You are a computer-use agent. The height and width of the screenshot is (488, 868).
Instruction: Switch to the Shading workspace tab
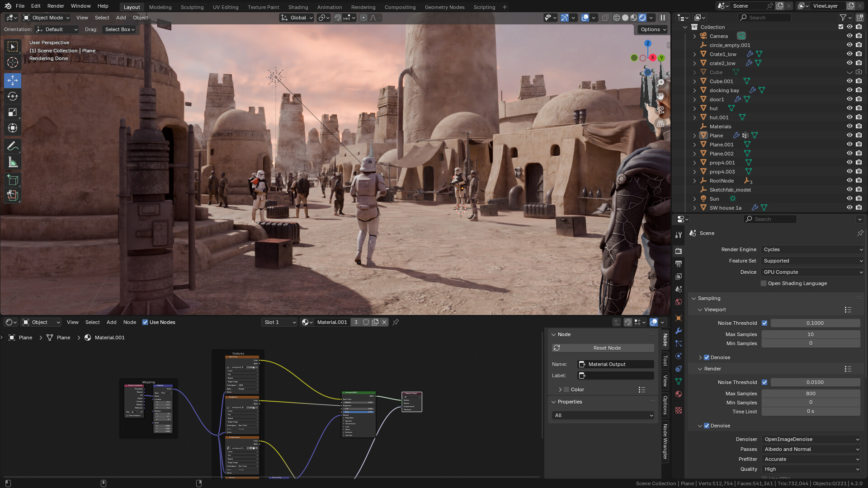click(298, 7)
